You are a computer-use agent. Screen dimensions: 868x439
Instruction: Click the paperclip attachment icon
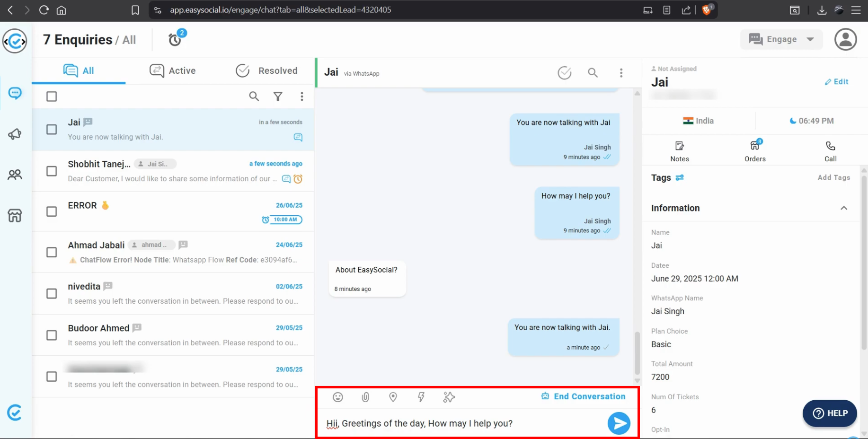tap(365, 397)
